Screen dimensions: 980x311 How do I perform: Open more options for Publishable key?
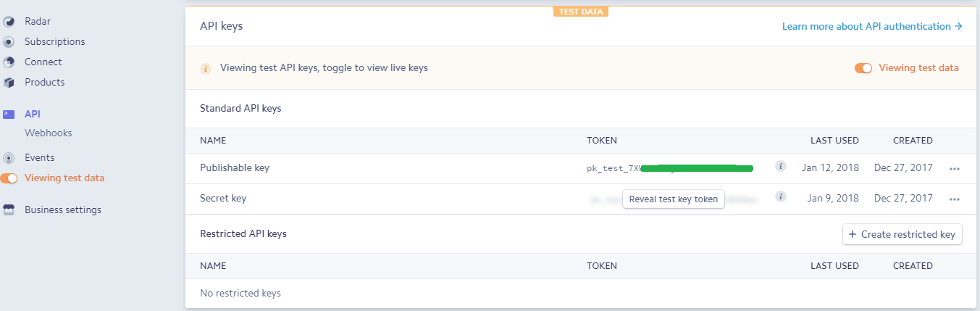(x=954, y=168)
